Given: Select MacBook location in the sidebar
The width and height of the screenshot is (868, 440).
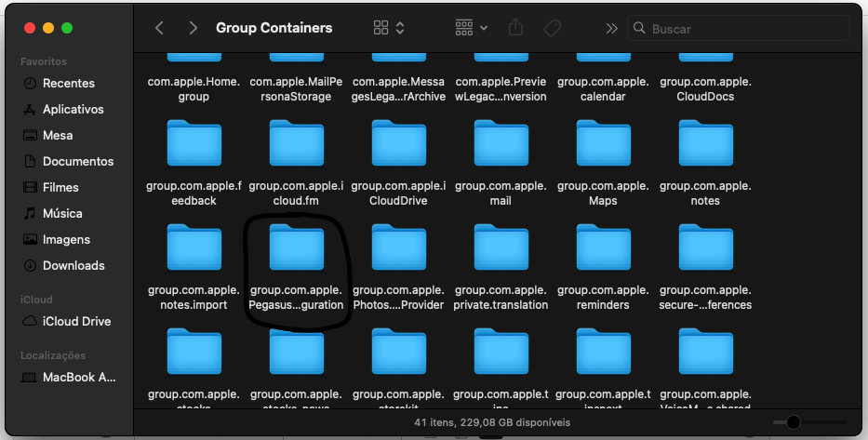Looking at the screenshot, I should [79, 377].
